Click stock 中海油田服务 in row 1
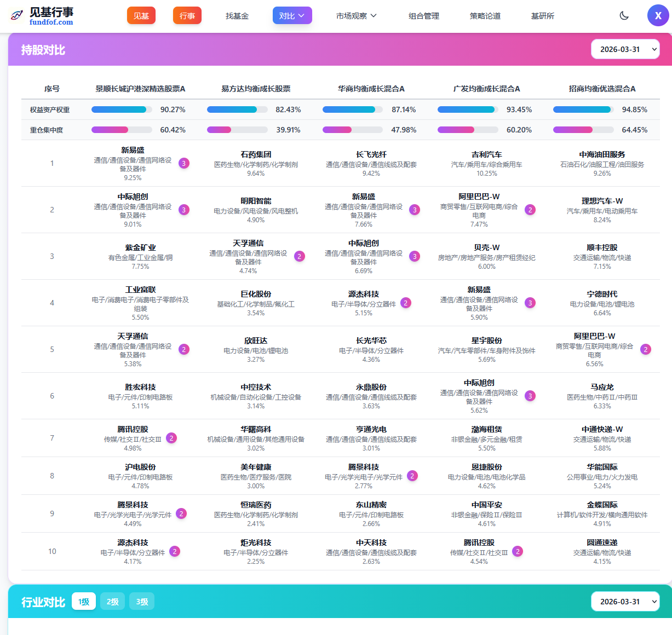Screen dimensions: 672x635 coord(602,154)
